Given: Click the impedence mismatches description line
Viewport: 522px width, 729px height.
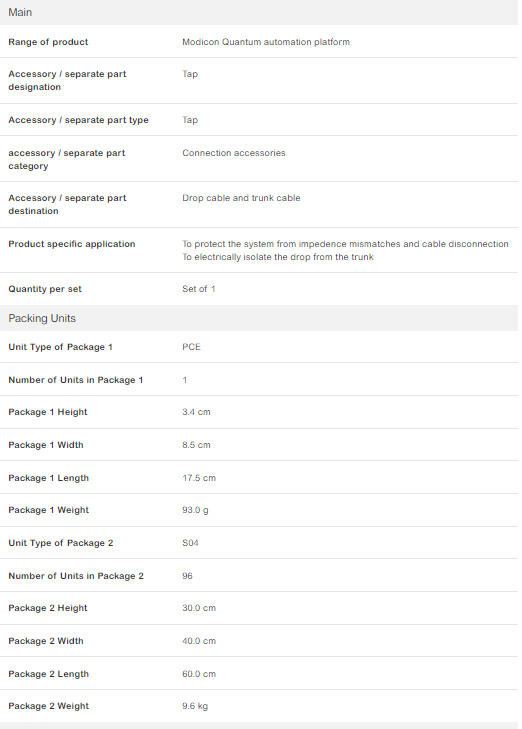Looking at the screenshot, I should click(x=345, y=244).
